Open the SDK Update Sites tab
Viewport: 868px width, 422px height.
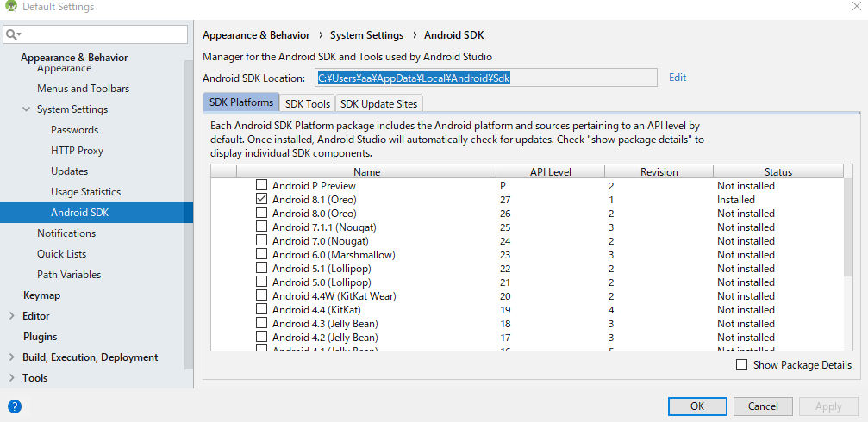[378, 104]
